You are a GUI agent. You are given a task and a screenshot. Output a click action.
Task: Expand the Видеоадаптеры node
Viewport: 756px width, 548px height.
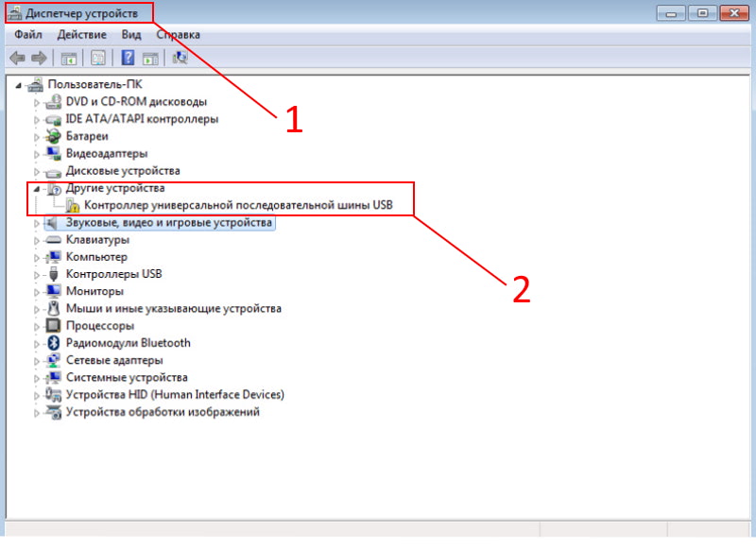pos(38,154)
